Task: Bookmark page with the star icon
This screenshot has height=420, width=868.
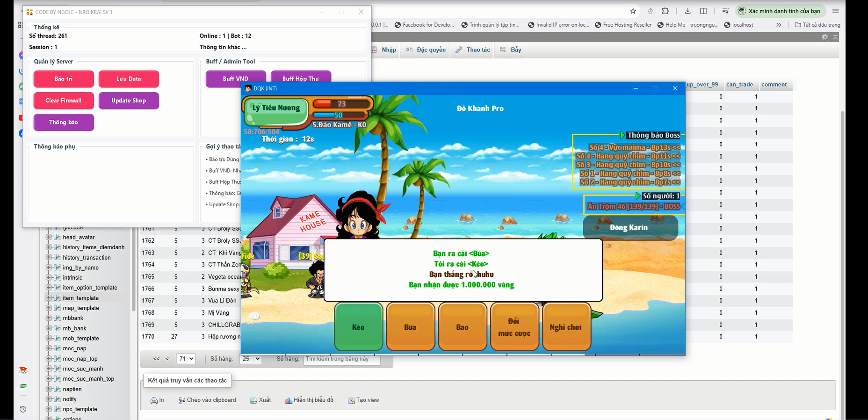Action: click(633, 11)
